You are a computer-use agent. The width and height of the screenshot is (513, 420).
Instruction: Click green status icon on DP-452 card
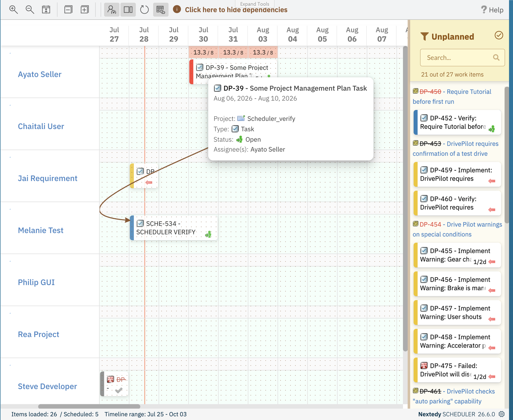point(492,129)
